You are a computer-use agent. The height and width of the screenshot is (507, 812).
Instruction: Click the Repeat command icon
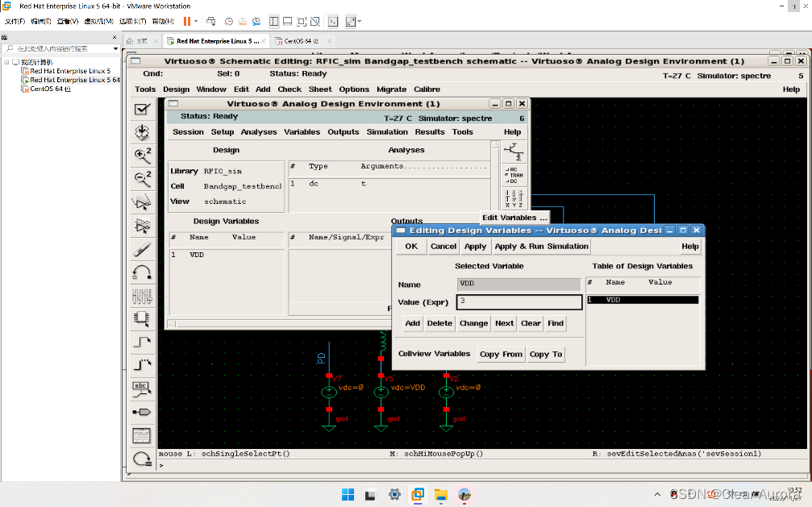click(x=142, y=459)
